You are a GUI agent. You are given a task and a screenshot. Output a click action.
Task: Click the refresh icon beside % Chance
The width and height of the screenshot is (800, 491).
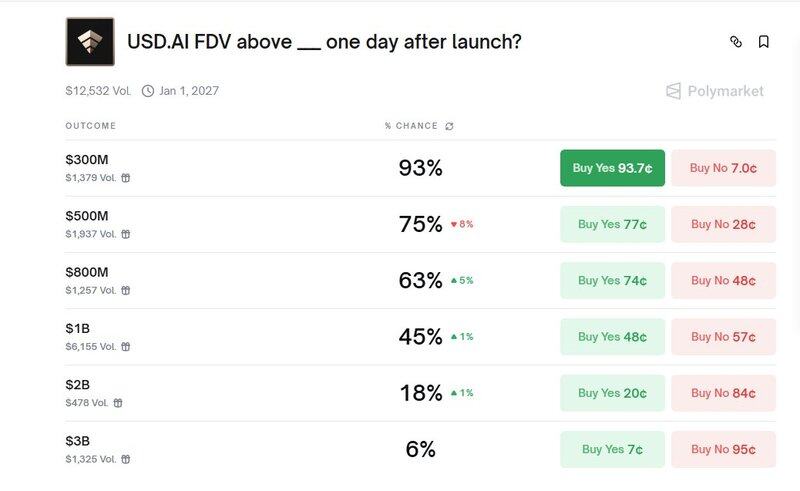[x=450, y=126]
